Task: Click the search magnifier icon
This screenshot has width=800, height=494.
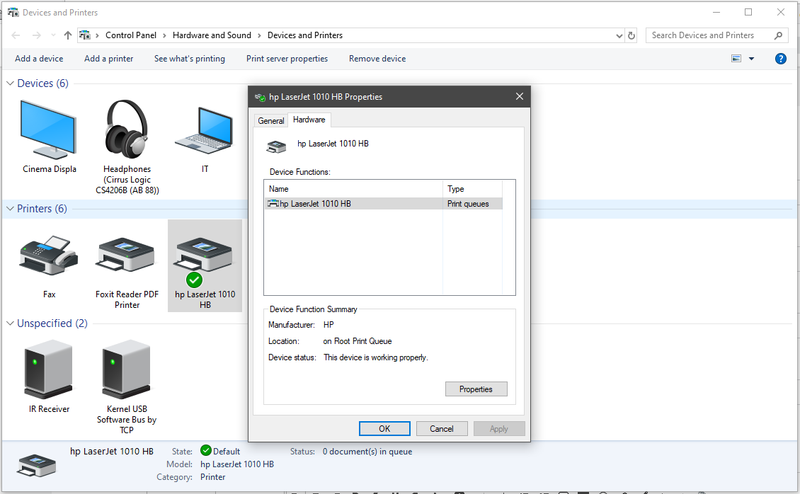Action: (x=778, y=35)
